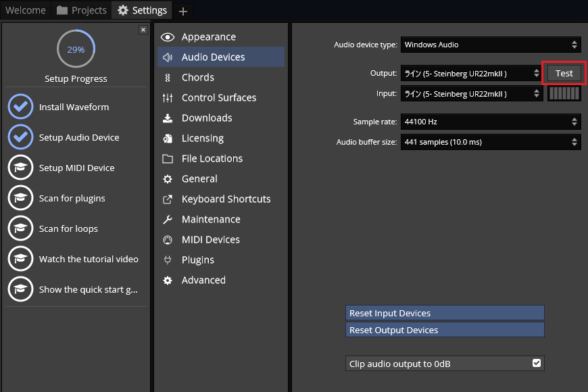Click the 29% setup progress ring
The height and width of the screenshot is (392, 588).
click(76, 49)
